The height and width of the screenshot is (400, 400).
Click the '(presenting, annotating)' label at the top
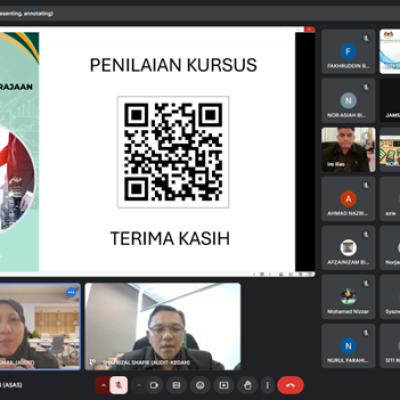pos(27,14)
